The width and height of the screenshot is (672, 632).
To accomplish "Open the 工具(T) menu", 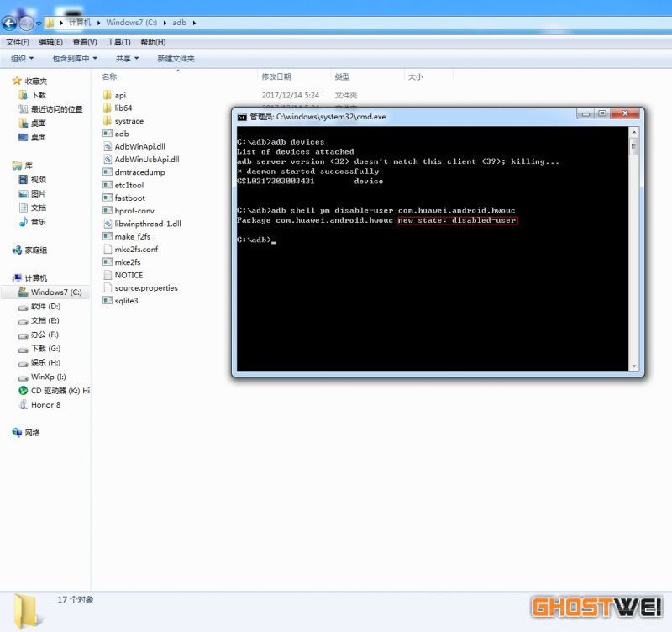I will (118, 42).
